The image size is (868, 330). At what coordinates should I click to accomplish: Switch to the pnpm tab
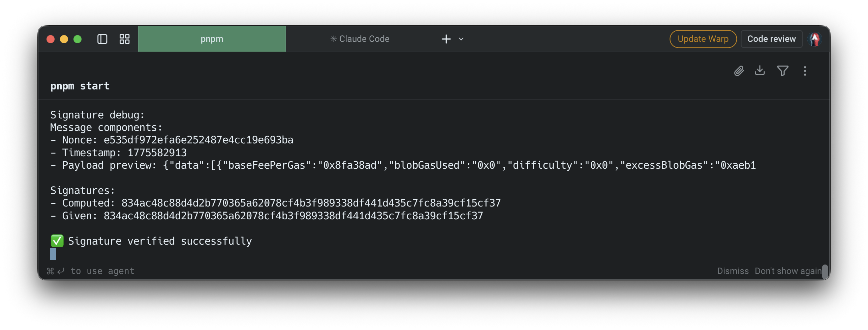click(x=212, y=39)
